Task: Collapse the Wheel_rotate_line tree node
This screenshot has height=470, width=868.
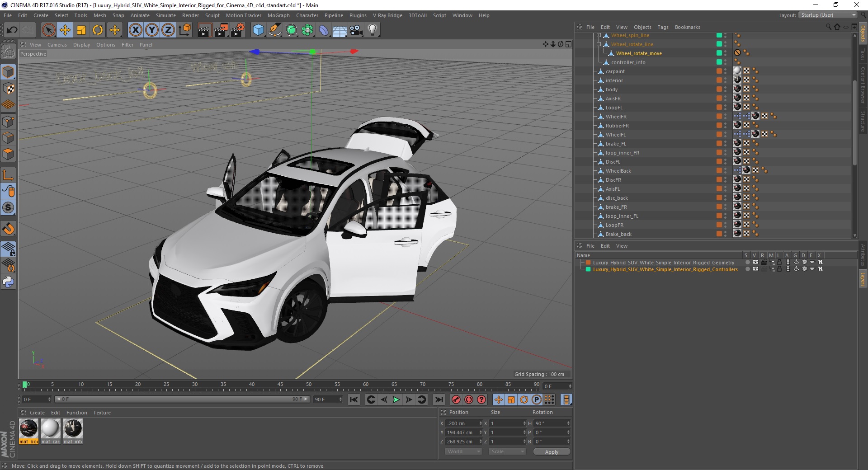Action: coord(599,44)
